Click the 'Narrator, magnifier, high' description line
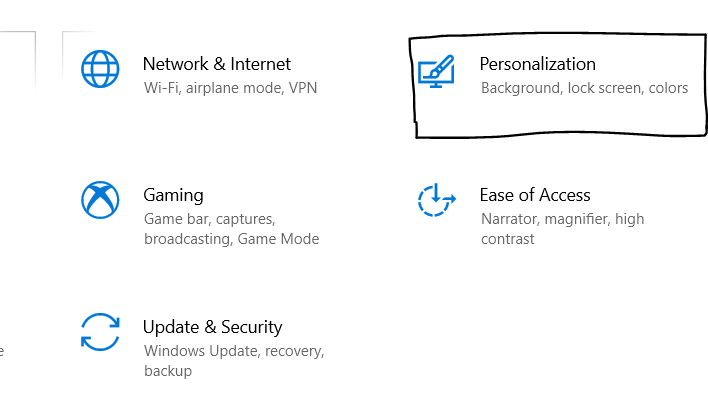The height and width of the screenshot is (416, 708). (x=562, y=219)
